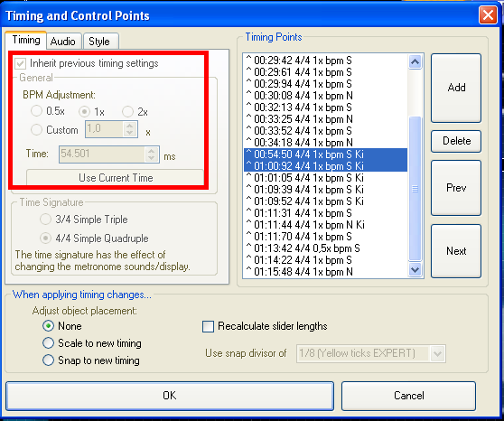This screenshot has height=421, width=504.
Task: Click the timing list scroll up arrow
Action: click(x=415, y=61)
